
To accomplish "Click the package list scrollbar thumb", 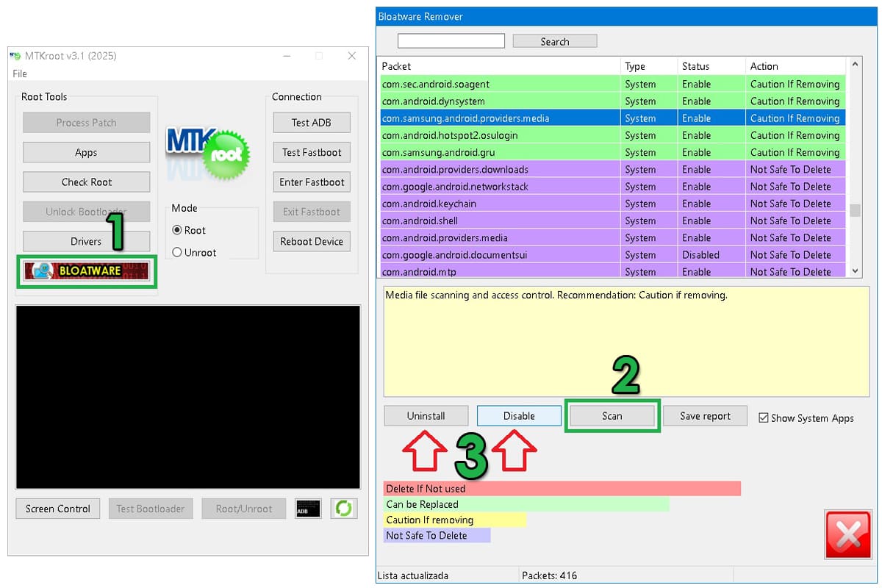I will [x=855, y=210].
